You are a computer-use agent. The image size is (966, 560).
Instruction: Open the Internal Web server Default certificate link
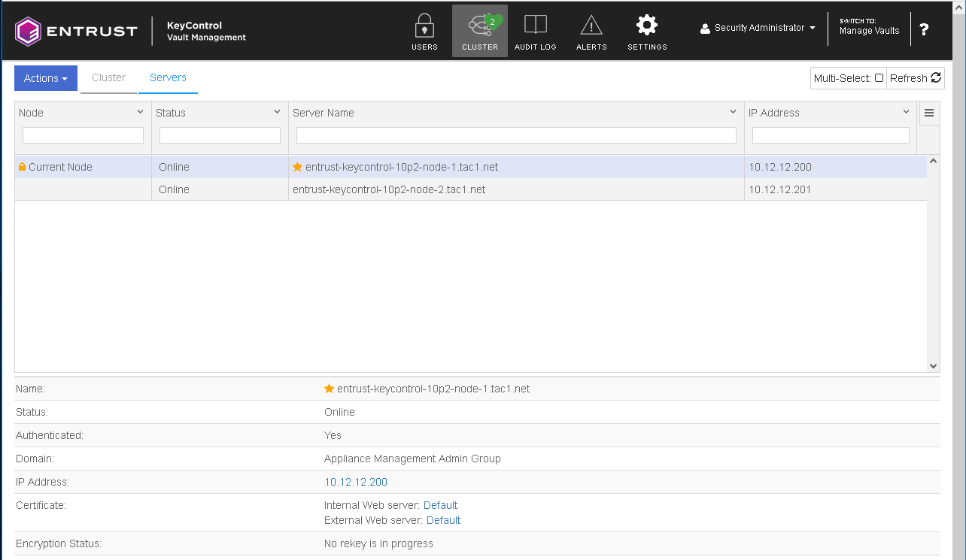pos(440,505)
